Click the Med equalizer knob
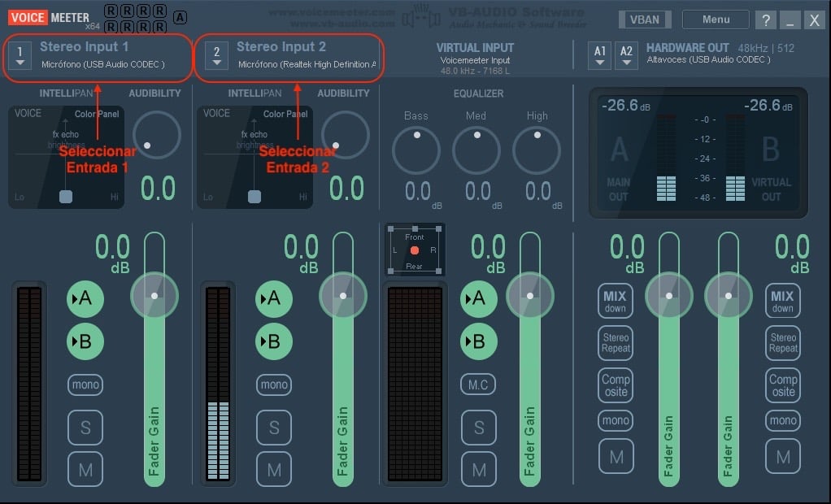The height and width of the screenshot is (504, 831). (x=476, y=150)
